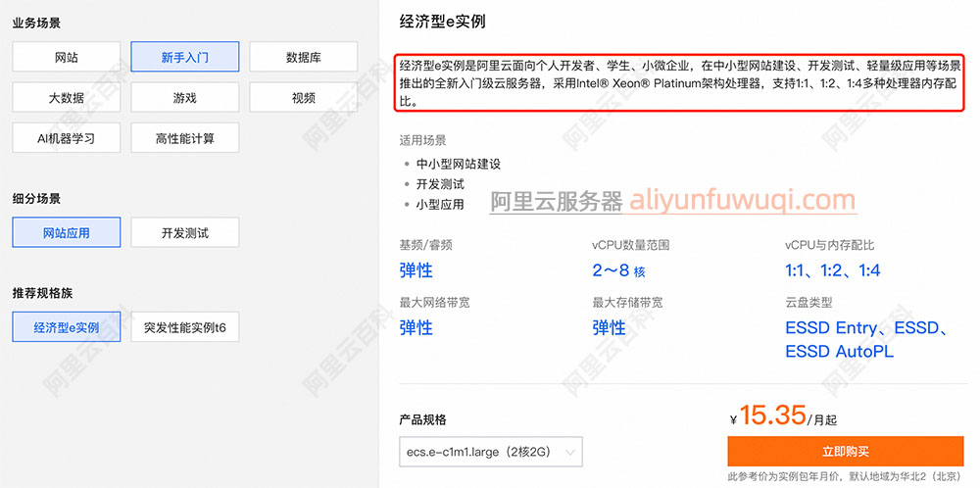This screenshot has height=488, width=980.
Task: Select 网站应用 sub-scenario
Action: pyautogui.click(x=67, y=232)
